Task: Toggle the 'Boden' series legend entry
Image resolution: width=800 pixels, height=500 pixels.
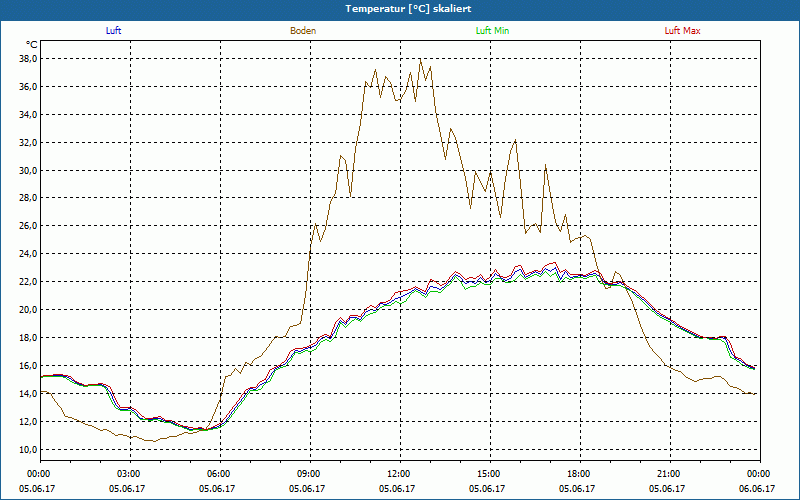Action: [x=303, y=31]
